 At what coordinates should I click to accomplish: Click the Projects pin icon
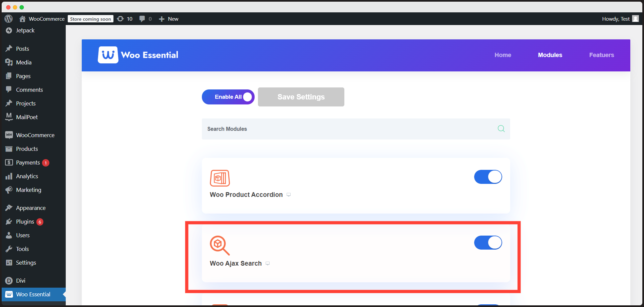click(9, 103)
